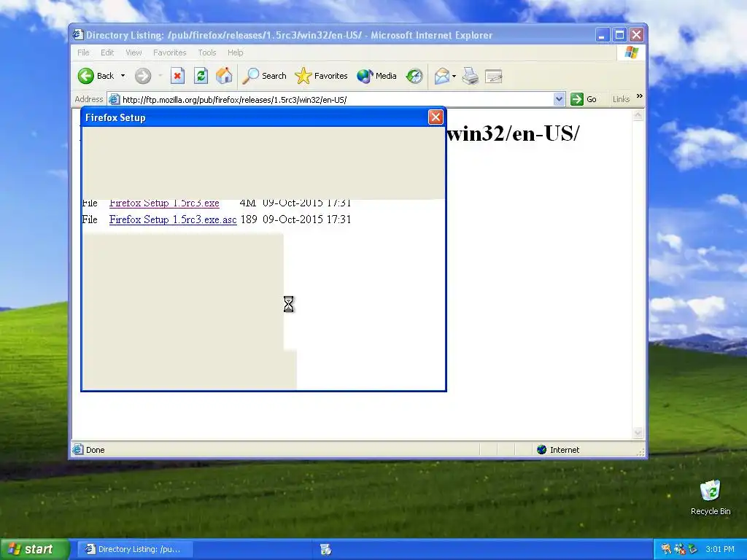Click the Print toolbar icon
The width and height of the screenshot is (747, 560).
pyautogui.click(x=471, y=76)
